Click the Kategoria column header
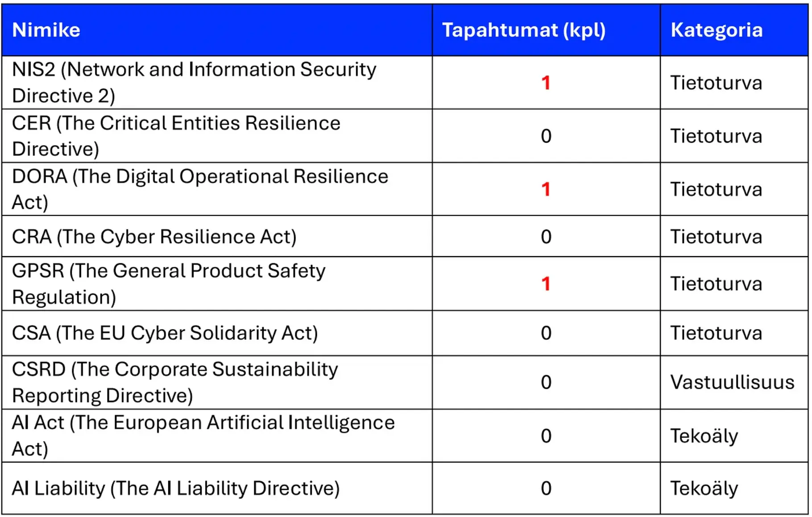 [717, 30]
